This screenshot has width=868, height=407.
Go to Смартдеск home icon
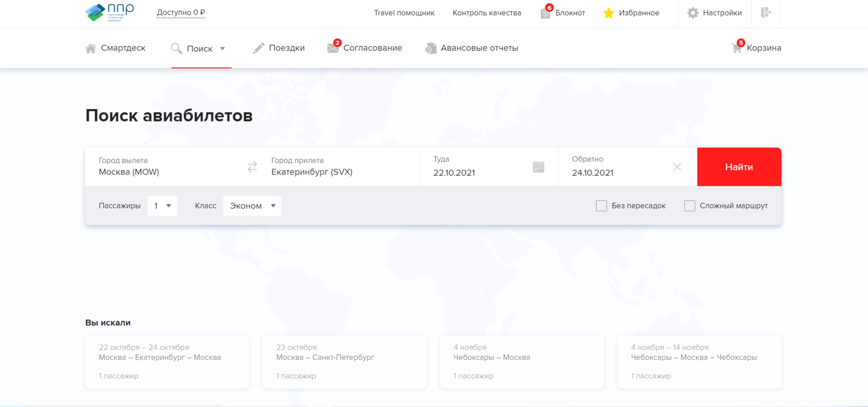91,48
